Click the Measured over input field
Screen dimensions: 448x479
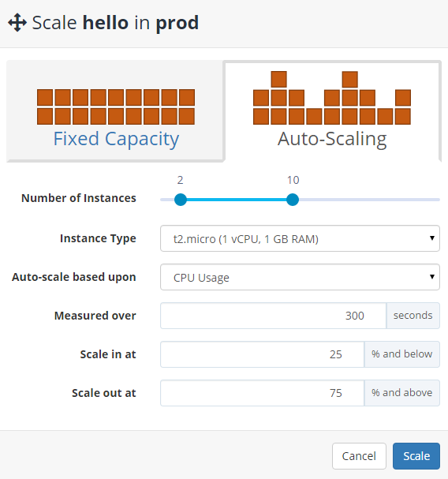(274, 316)
